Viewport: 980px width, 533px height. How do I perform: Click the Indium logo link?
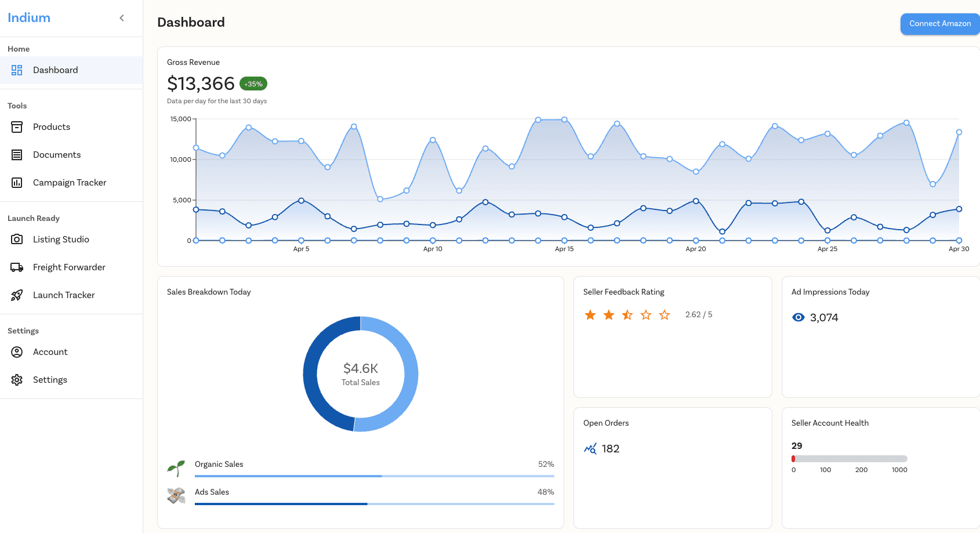click(x=29, y=18)
